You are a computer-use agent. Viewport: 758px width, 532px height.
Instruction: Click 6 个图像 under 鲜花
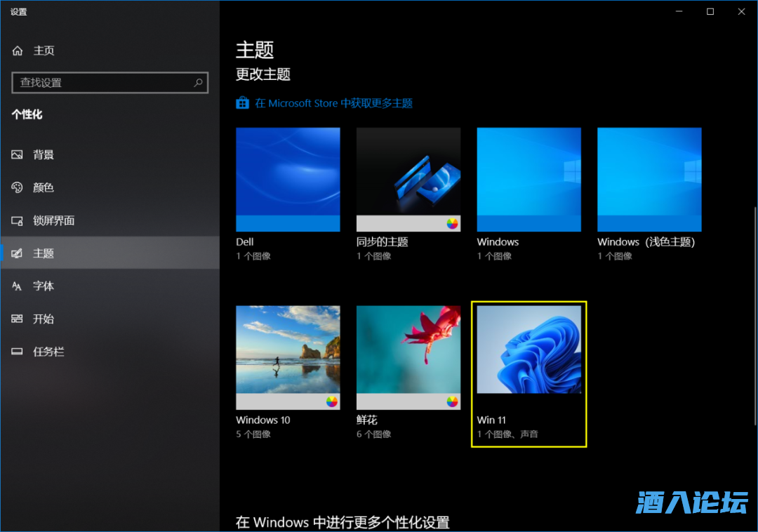(373, 434)
